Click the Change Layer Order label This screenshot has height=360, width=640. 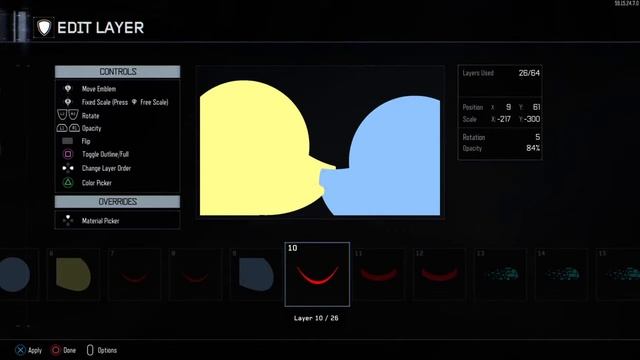click(106, 168)
